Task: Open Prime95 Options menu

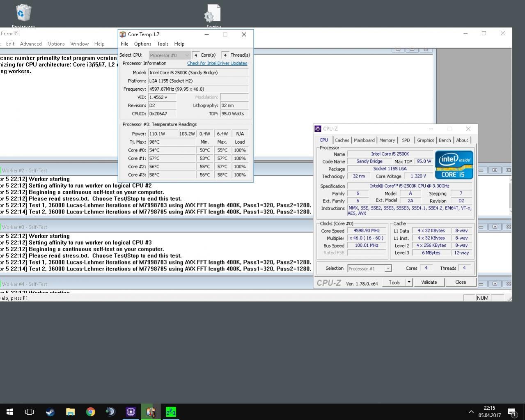Action: coord(56,44)
